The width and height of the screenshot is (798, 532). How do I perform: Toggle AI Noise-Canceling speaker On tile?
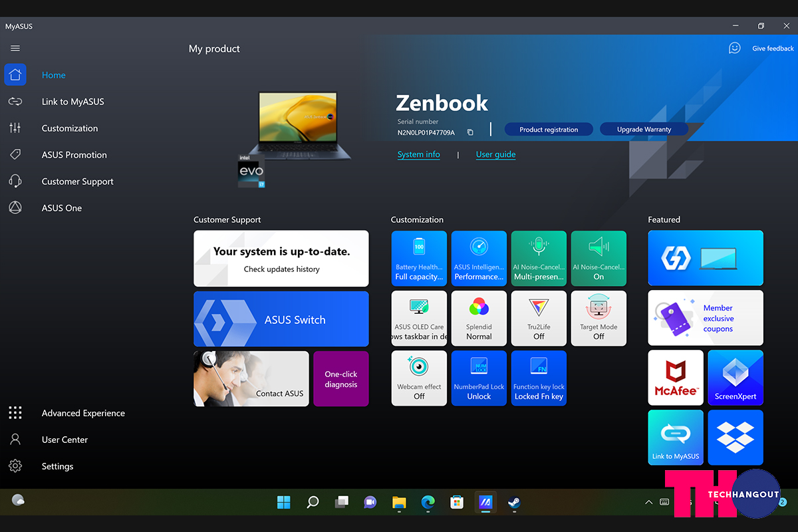[x=598, y=258]
